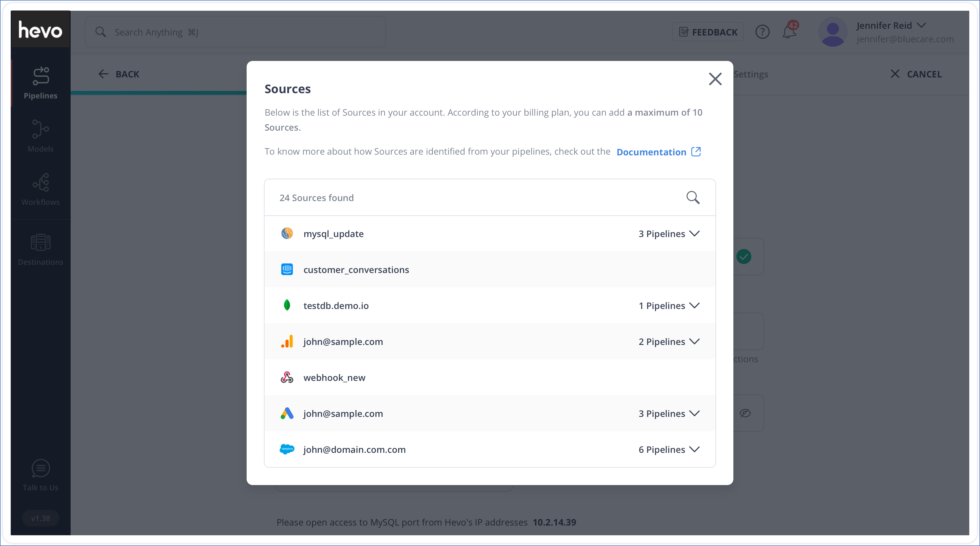Click the FEEDBACK button

pos(708,32)
